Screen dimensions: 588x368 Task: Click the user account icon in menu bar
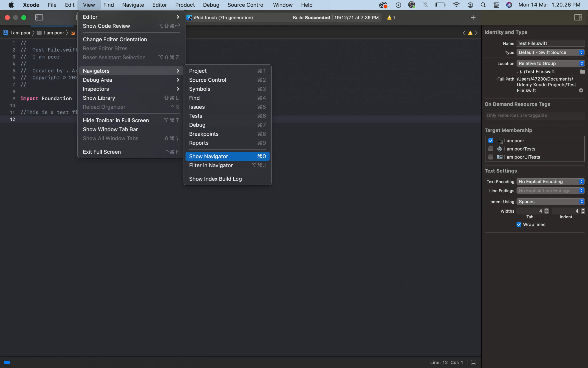470,5
